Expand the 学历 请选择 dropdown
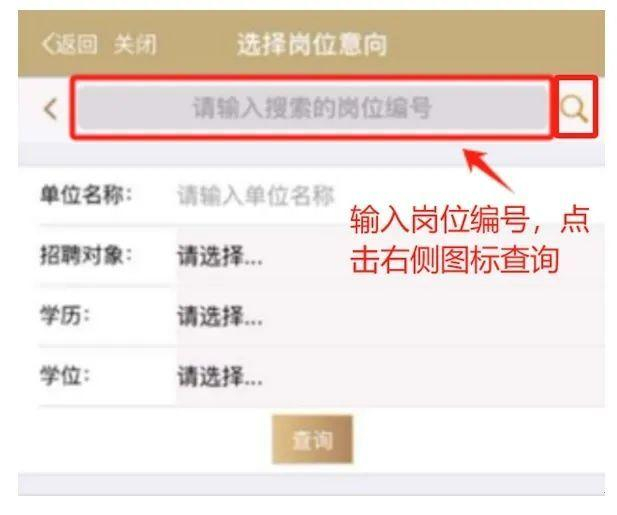The width and height of the screenshot is (617, 515). tap(390, 316)
